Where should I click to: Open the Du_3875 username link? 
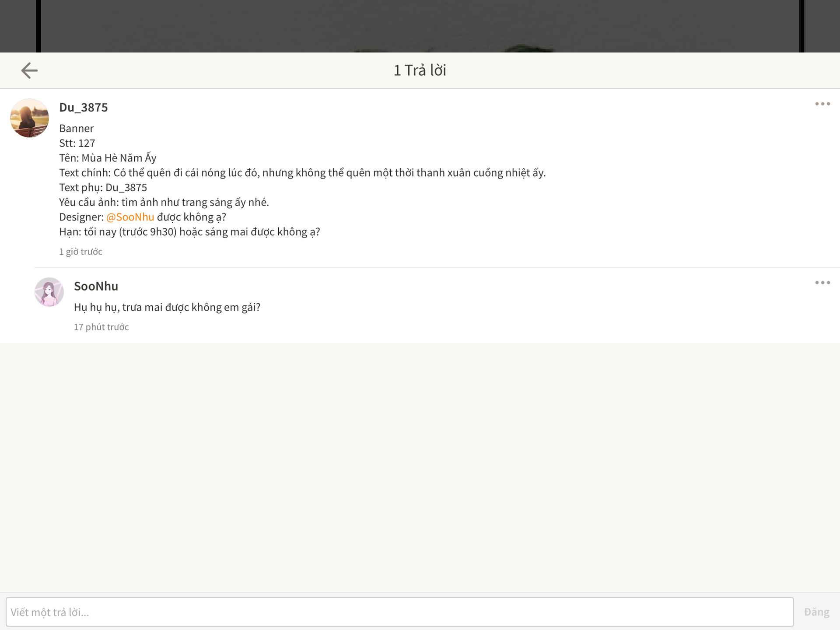(84, 108)
